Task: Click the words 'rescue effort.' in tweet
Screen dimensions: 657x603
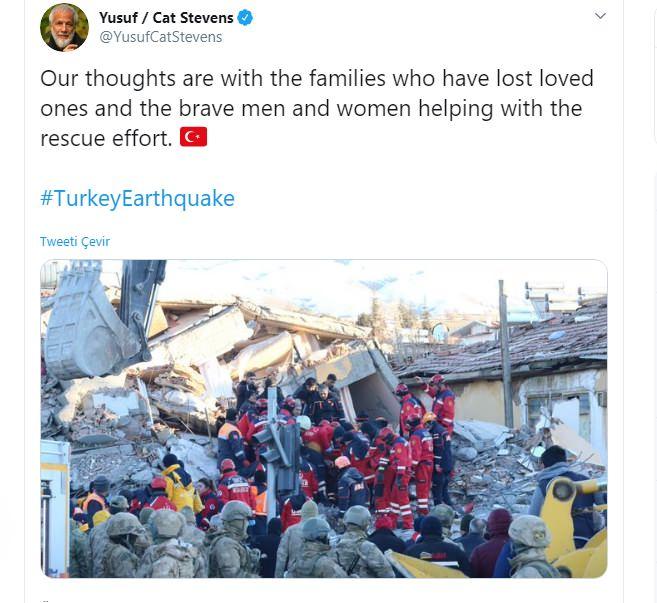Action: pyautogui.click(x=106, y=138)
